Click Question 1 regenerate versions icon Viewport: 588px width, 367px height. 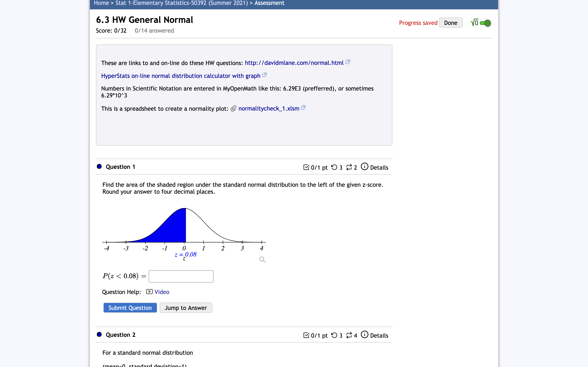(349, 167)
